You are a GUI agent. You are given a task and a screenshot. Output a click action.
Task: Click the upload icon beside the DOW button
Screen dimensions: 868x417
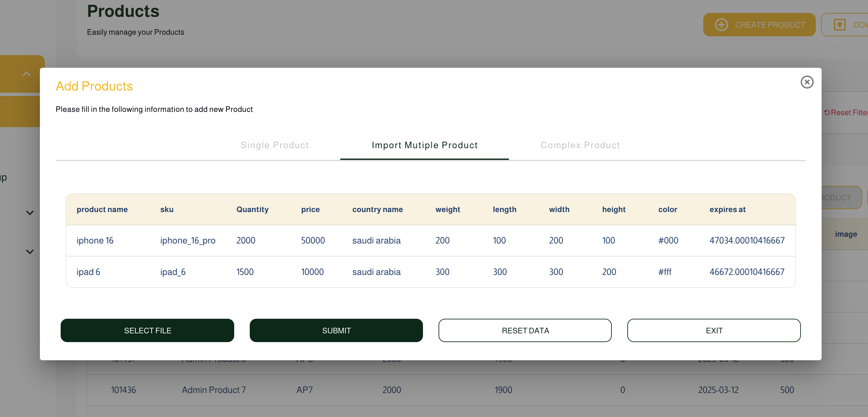(839, 25)
